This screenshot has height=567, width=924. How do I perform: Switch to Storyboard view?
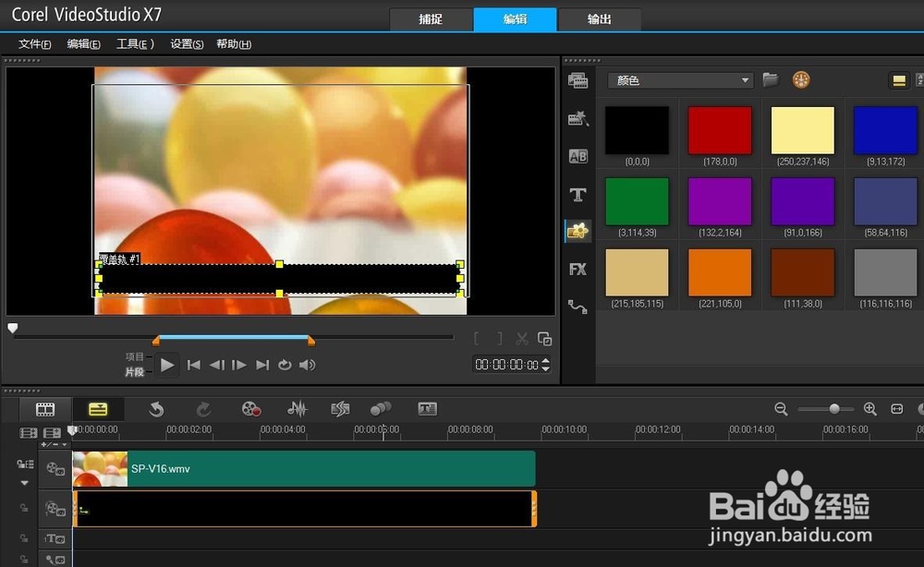[44, 409]
